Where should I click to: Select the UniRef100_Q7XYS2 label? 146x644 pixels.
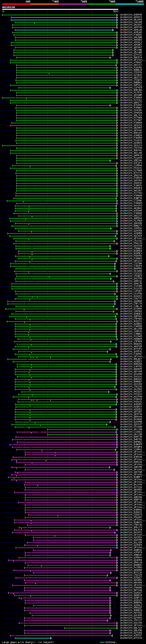(131, 55)
